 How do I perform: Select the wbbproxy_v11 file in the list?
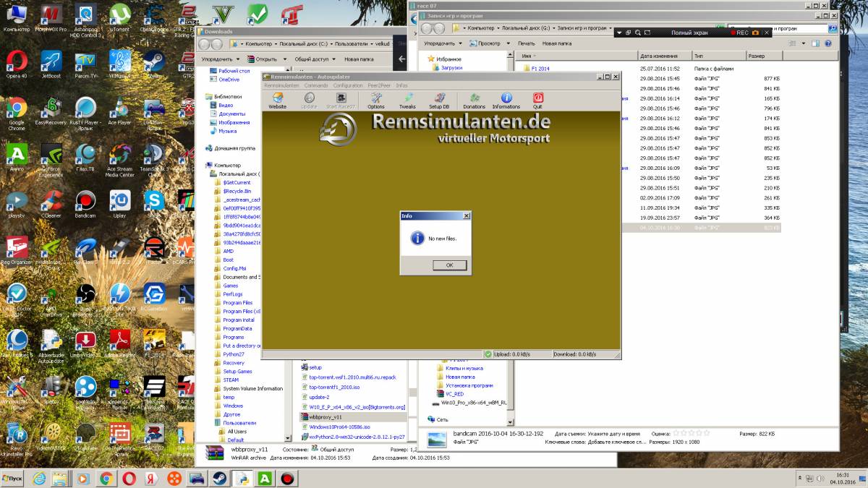point(325,417)
